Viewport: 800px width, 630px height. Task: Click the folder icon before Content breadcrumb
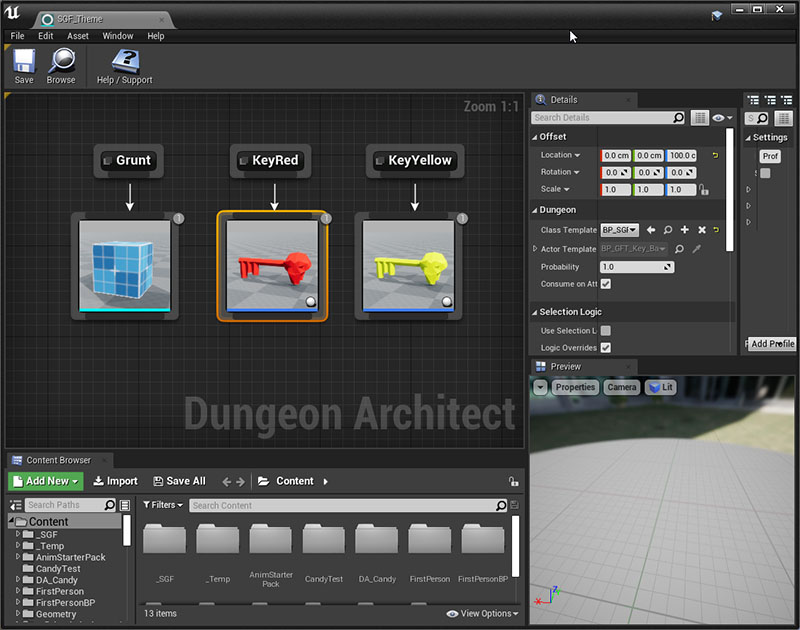tap(263, 481)
